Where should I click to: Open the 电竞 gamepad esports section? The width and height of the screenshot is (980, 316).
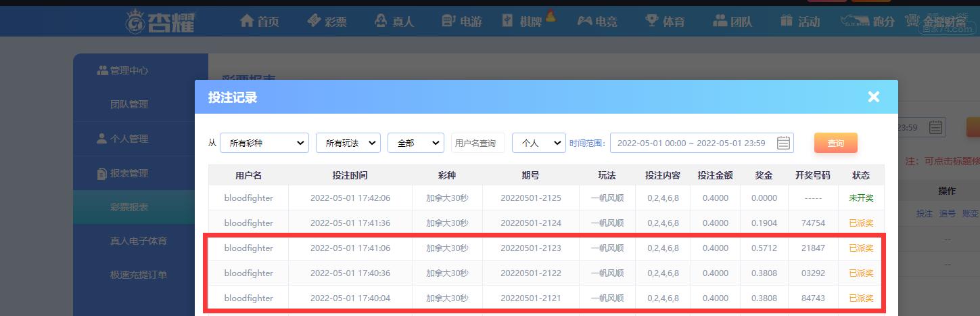point(585,21)
